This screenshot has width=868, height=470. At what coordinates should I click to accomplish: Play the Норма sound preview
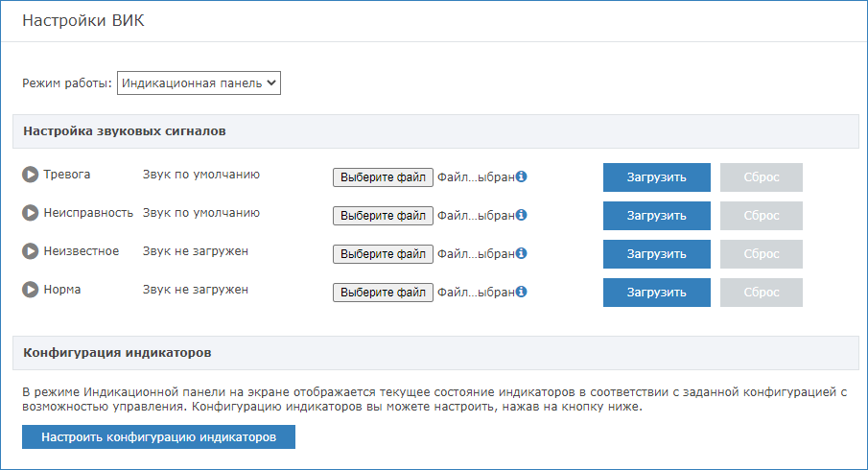(30, 290)
